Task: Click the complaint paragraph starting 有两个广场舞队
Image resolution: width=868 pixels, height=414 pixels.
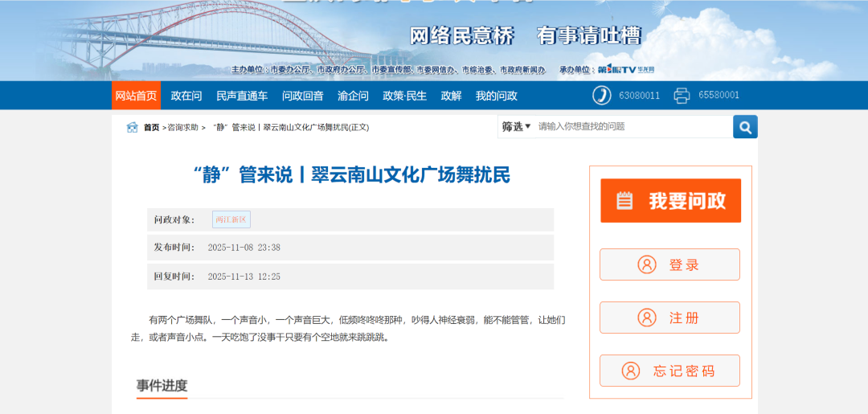Action: tap(348, 328)
